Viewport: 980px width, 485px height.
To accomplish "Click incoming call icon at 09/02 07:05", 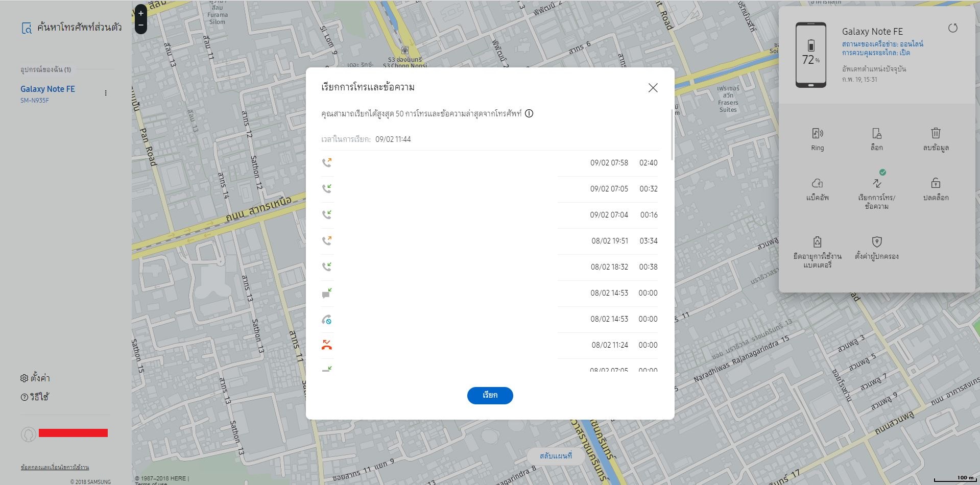I will tap(327, 188).
